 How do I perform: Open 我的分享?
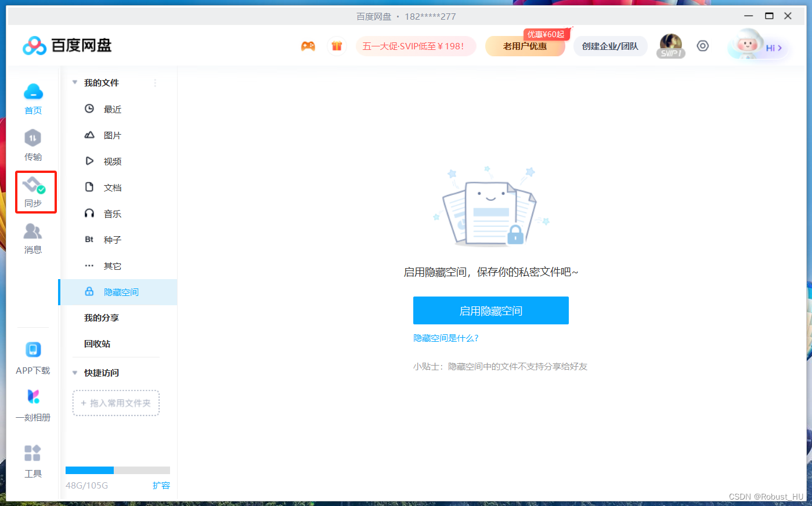click(102, 318)
